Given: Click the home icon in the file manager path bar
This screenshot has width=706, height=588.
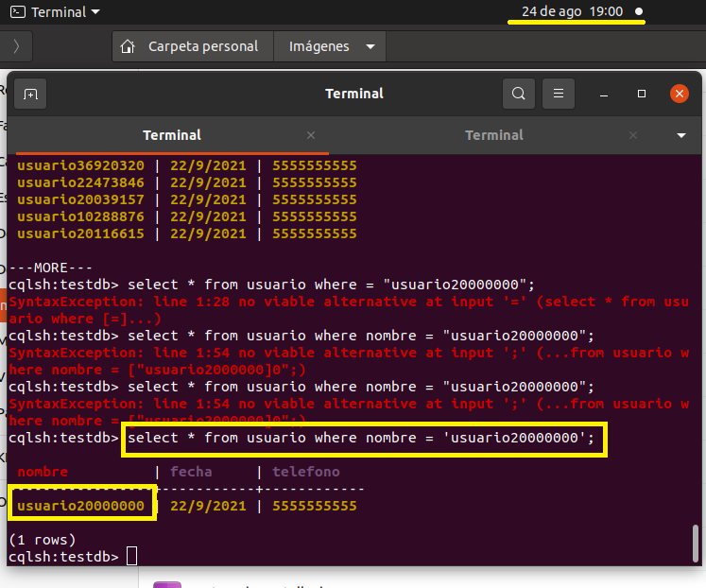Looking at the screenshot, I should pos(128,46).
